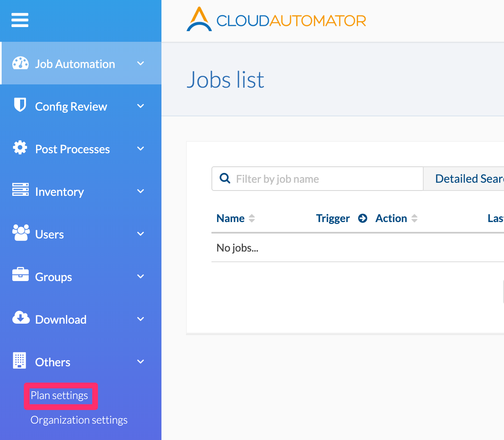
Task: Open the Post Processes menu
Action: [81, 149]
